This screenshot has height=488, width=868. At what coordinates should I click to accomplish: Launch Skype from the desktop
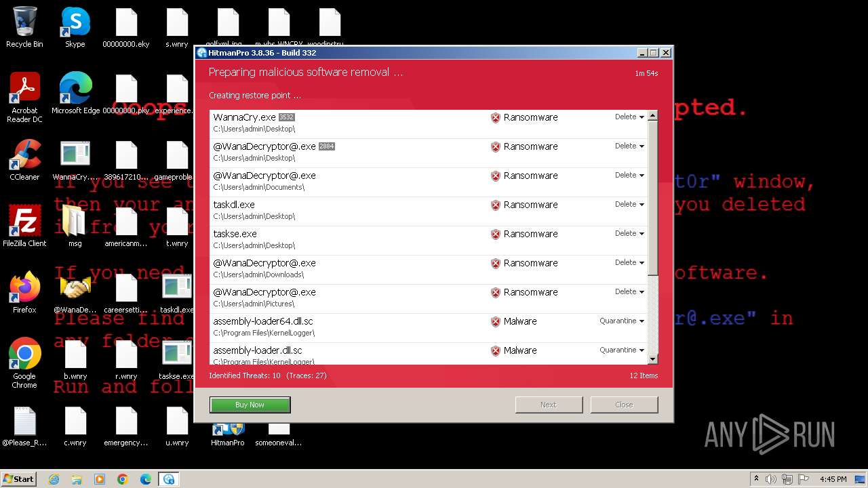[x=75, y=27]
